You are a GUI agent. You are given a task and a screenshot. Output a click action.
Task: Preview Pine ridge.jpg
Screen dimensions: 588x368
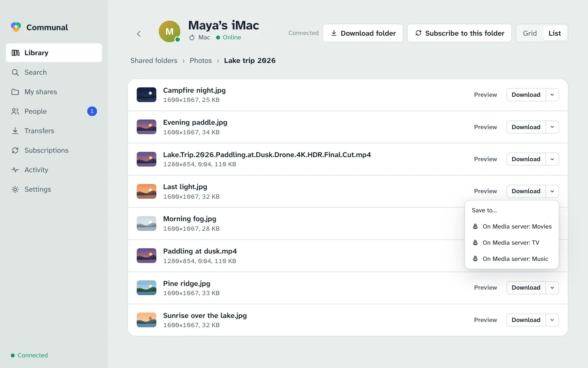point(485,287)
